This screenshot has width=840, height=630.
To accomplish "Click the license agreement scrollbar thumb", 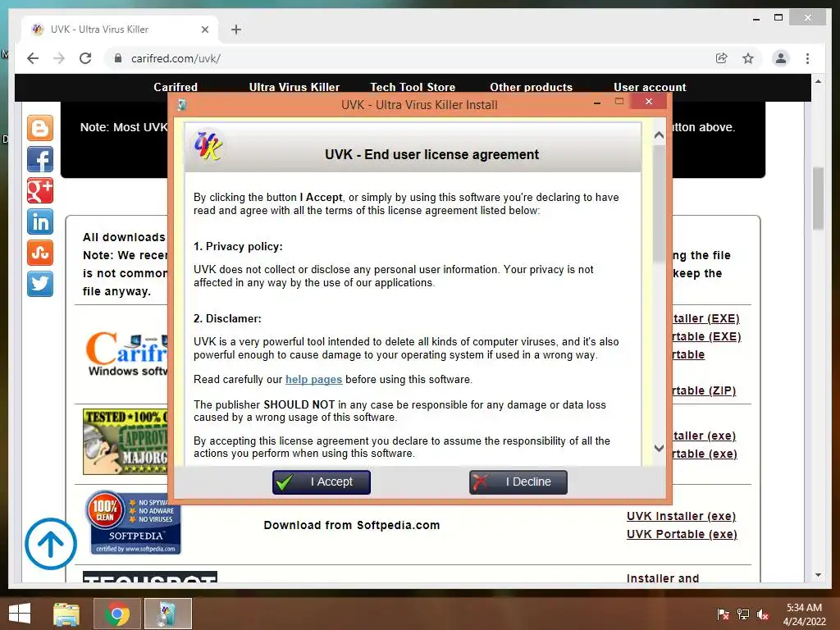I will tap(659, 203).
